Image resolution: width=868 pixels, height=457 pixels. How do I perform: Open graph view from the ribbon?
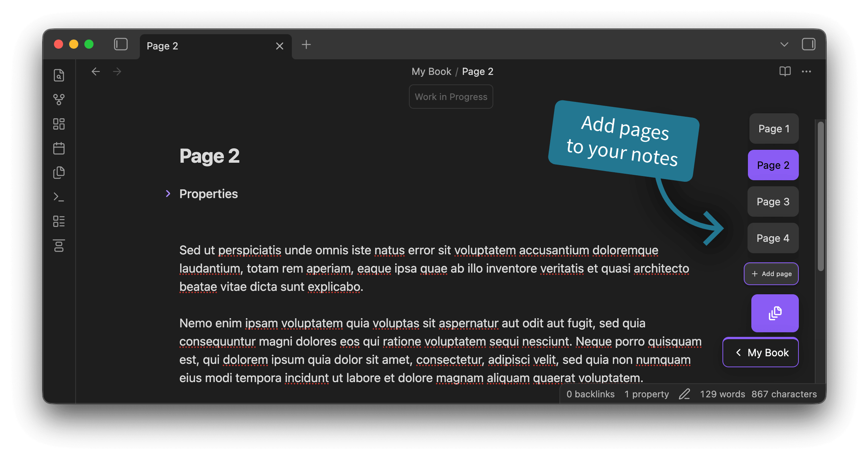tap(59, 100)
